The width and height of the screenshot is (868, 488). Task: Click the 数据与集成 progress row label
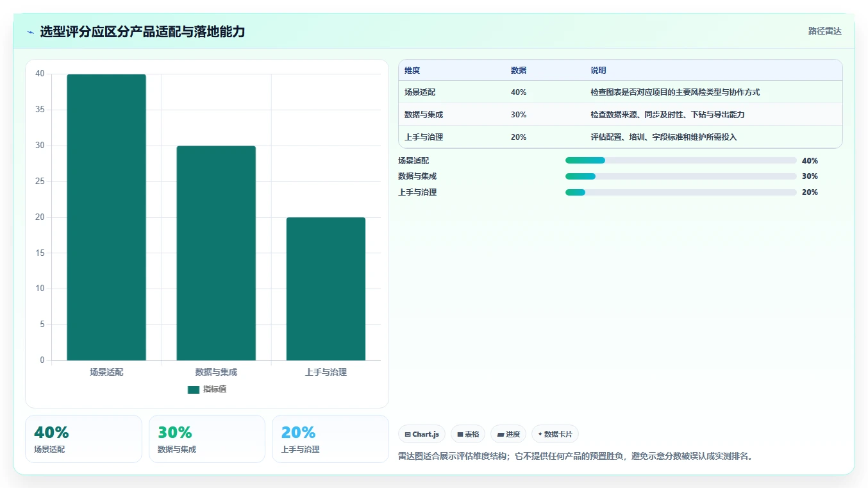click(417, 176)
